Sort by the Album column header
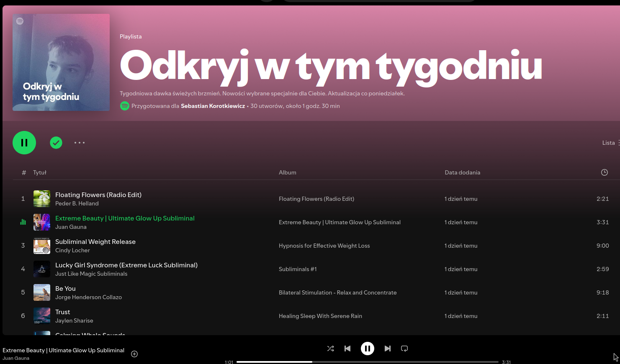The width and height of the screenshot is (620, 364). 288,172
